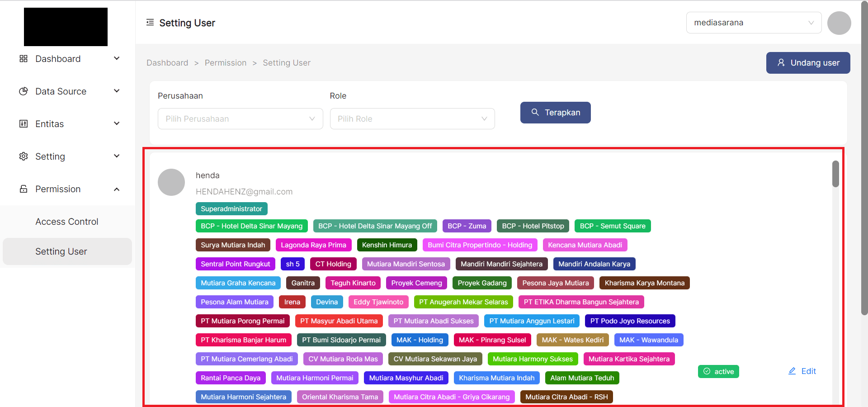Click the Edit link for henda
Viewport: 868px width, 407px height.
point(802,371)
